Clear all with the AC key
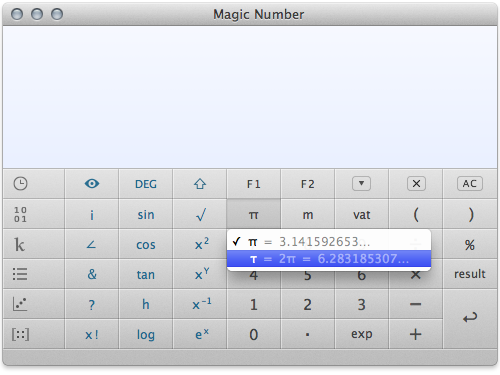Screen dimensions: 500x375 coord(470,184)
